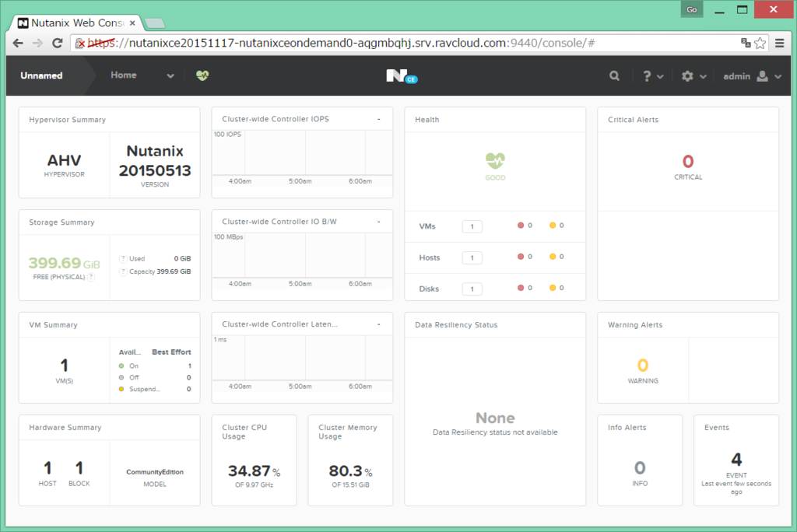This screenshot has width=797, height=532.
Task: Click the Go button in title bar
Action: 692,9
